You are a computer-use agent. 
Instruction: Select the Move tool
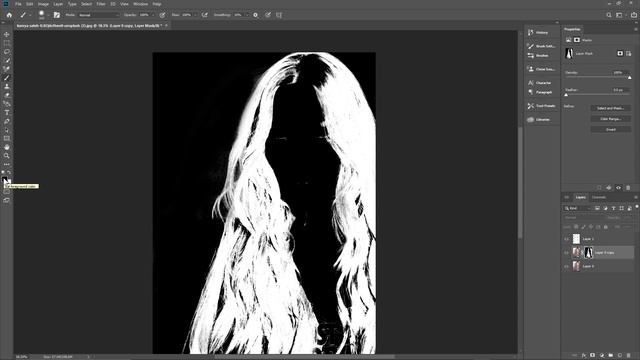[x=7, y=34]
